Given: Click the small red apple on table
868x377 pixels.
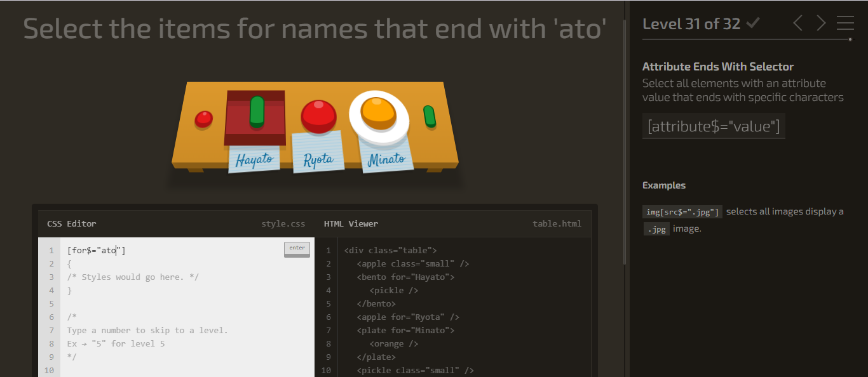Looking at the screenshot, I should (203, 119).
